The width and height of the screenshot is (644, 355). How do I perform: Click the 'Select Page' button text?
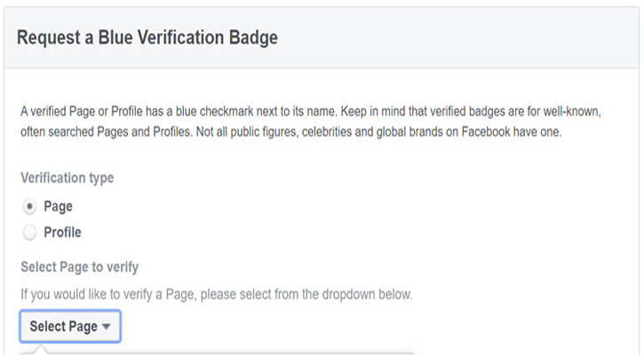coord(63,327)
